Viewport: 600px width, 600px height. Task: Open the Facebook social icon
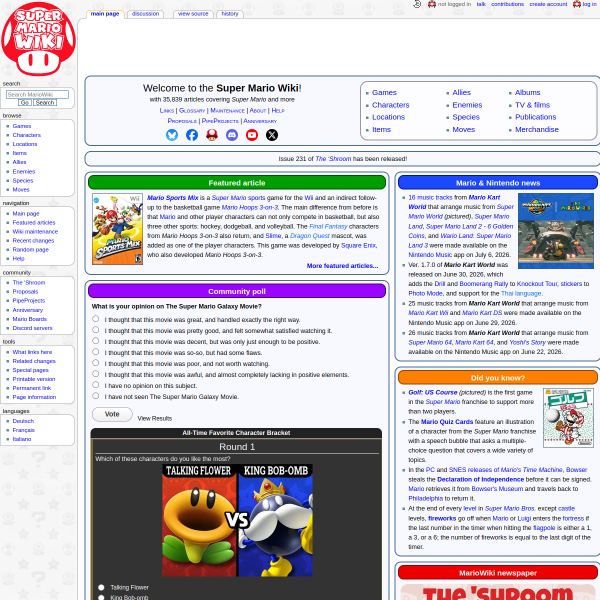(192, 135)
